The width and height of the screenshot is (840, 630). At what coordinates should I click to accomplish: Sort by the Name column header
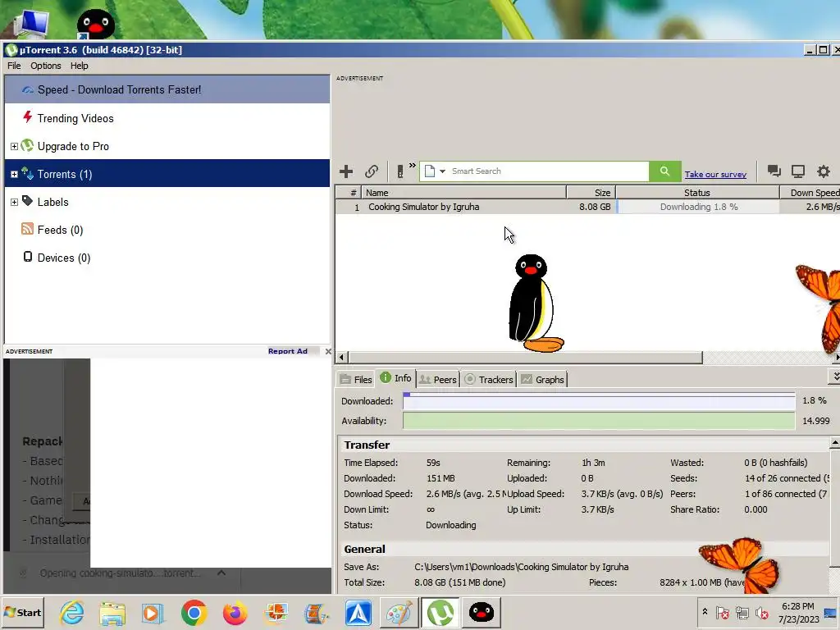click(464, 193)
